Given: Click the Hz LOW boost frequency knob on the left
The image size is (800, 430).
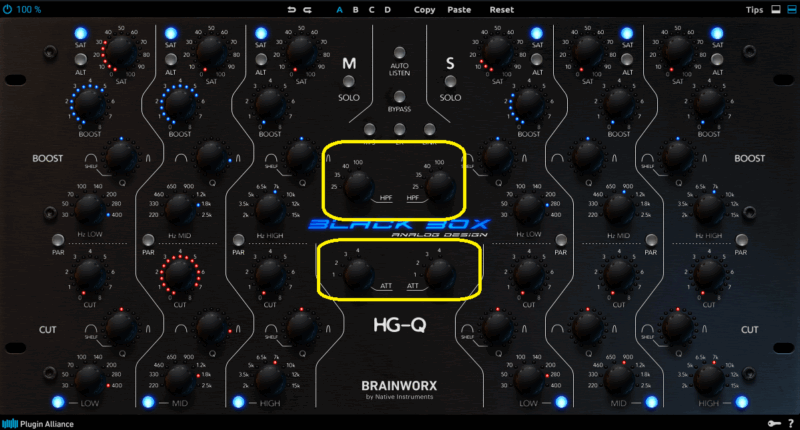Looking at the screenshot, I should click(90, 209).
